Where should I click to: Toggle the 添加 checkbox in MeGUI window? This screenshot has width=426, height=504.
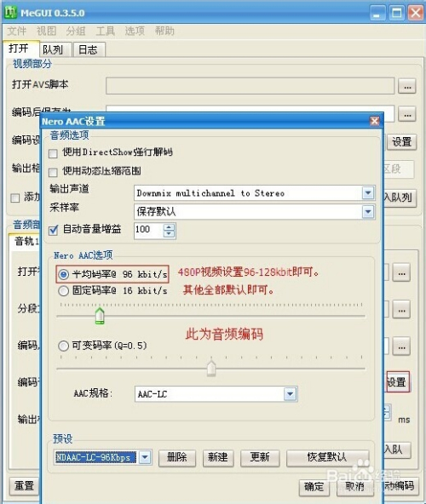click(x=15, y=198)
